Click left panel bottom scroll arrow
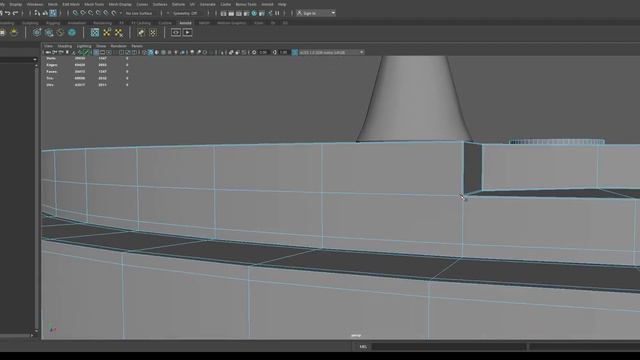640x360 pixels. click(36, 331)
